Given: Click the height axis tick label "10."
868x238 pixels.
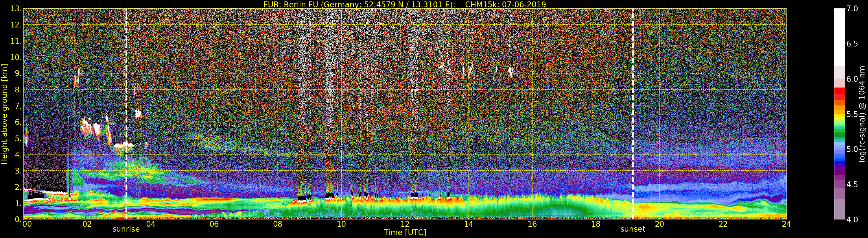Looking at the screenshot, I should point(16,57).
